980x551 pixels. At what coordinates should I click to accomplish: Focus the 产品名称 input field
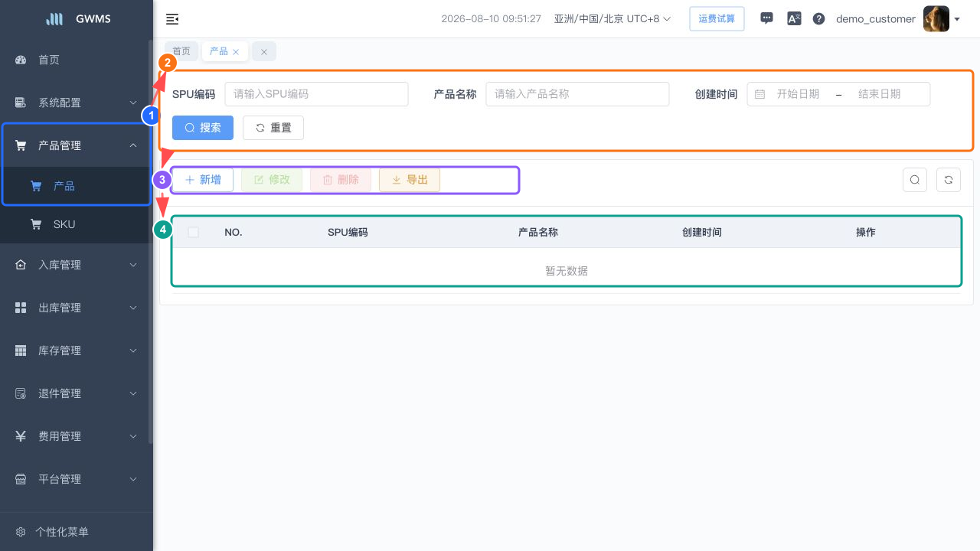(x=577, y=94)
